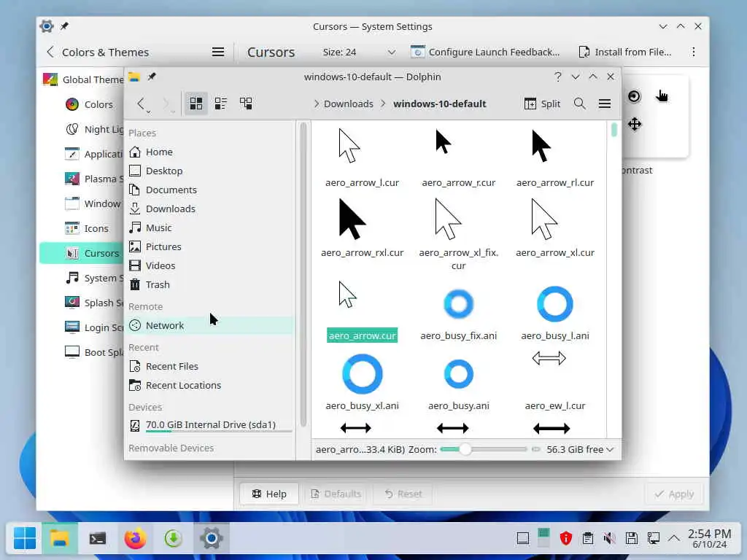Open Downloads in Places panel
The width and height of the screenshot is (747, 560).
pyautogui.click(x=209, y=209)
